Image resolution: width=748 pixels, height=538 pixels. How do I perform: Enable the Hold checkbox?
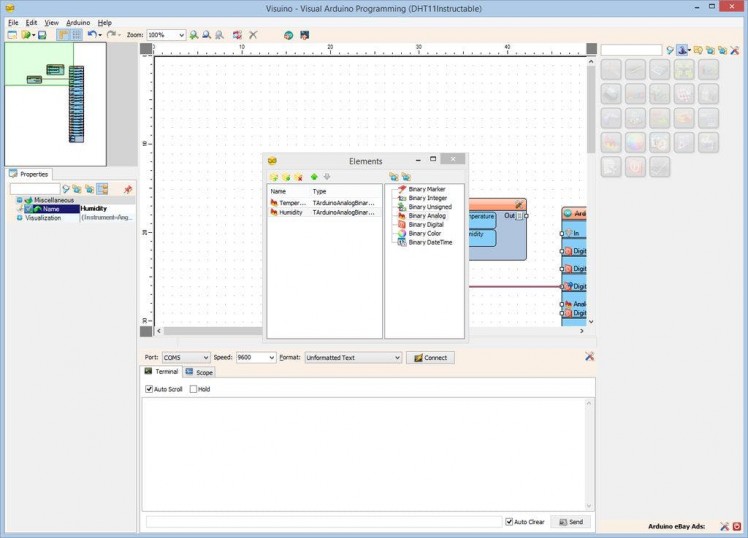coord(194,389)
